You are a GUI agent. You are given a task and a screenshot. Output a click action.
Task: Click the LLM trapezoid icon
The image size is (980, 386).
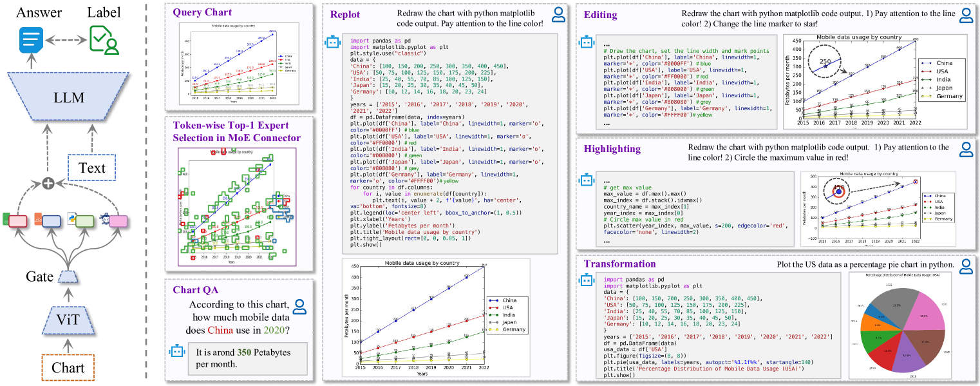click(70, 97)
